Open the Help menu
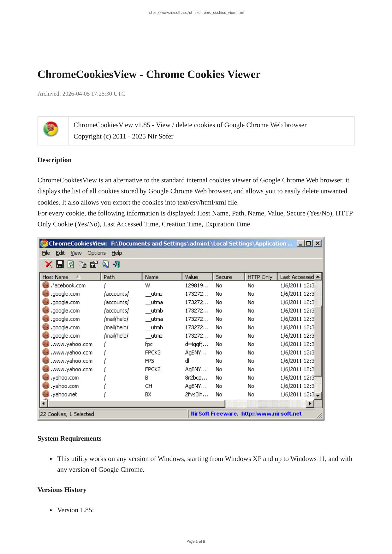 [116, 253]
